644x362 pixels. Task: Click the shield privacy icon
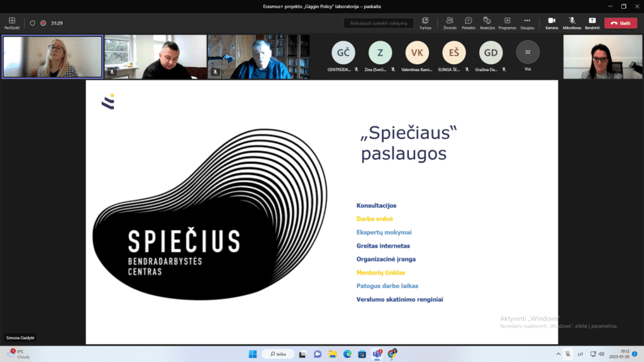[33, 23]
